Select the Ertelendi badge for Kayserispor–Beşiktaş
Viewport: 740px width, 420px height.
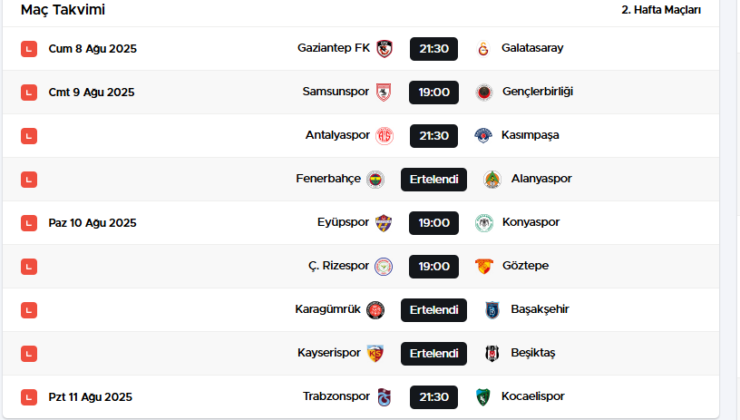pos(433,354)
